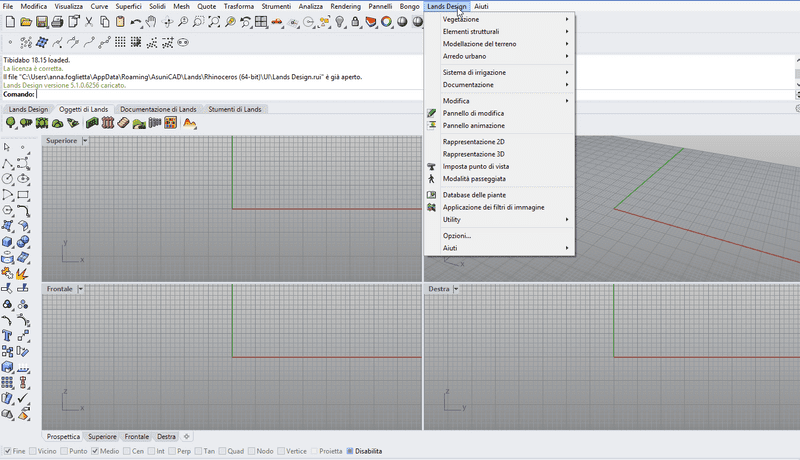The height and width of the screenshot is (460, 800).
Task: Toggle the Disabilita osnap checkbox
Action: click(x=350, y=451)
